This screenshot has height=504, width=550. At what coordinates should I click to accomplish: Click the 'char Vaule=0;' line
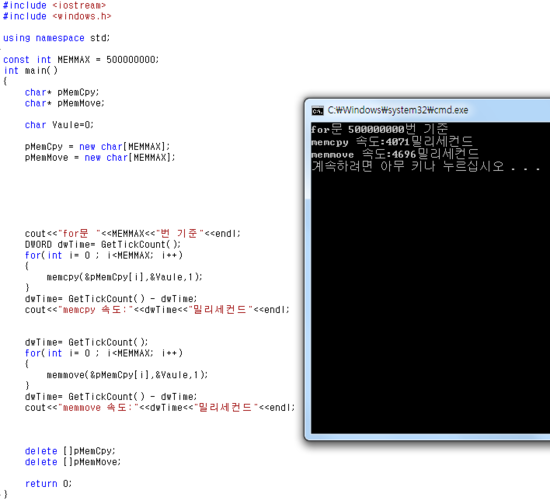pyautogui.click(x=59, y=125)
